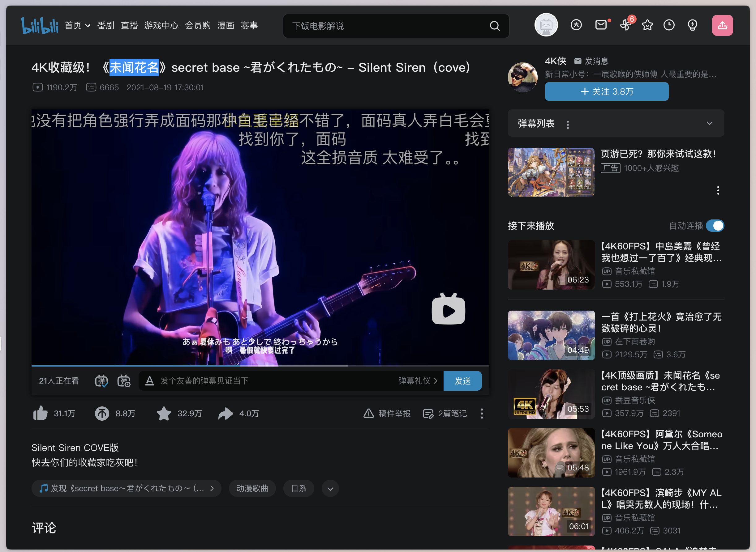Image resolution: width=756 pixels, height=552 pixels.
Task: Open danmaku settings icon
Action: coord(124,380)
